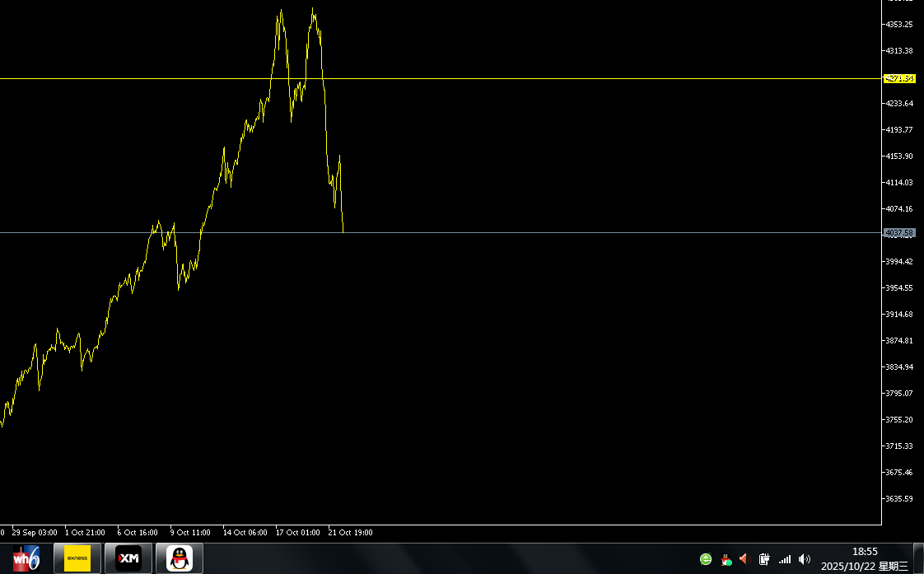The height and width of the screenshot is (574, 924).
Task: Click the gray 4037.58 current price label
Action: point(898,233)
